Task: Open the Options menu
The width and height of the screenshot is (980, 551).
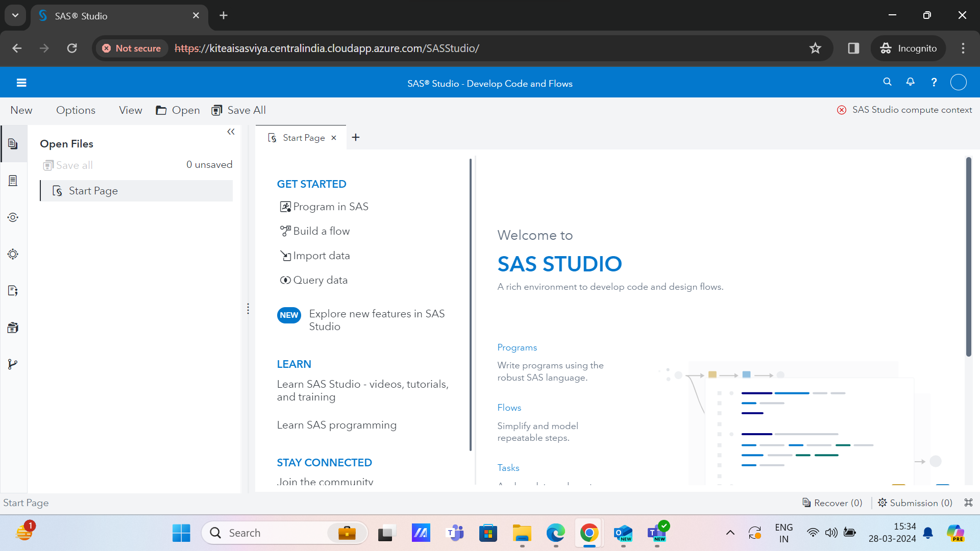Action: (x=76, y=110)
